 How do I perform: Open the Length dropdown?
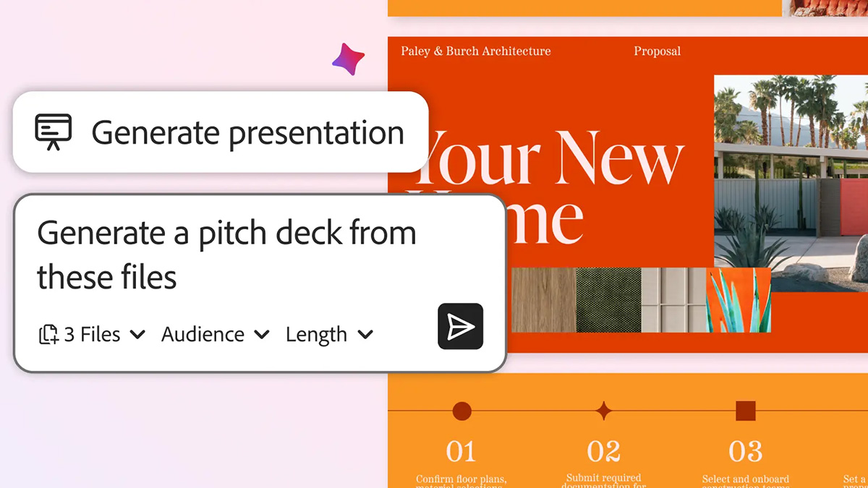[x=329, y=335]
